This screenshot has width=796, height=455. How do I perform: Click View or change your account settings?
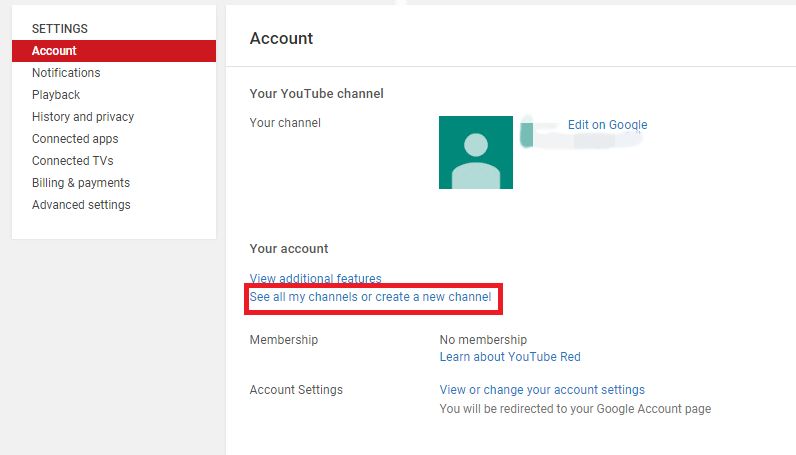(542, 390)
